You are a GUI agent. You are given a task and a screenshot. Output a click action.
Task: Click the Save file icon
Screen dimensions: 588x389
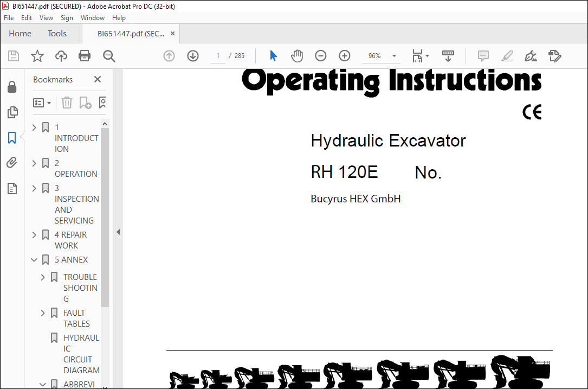pos(14,56)
